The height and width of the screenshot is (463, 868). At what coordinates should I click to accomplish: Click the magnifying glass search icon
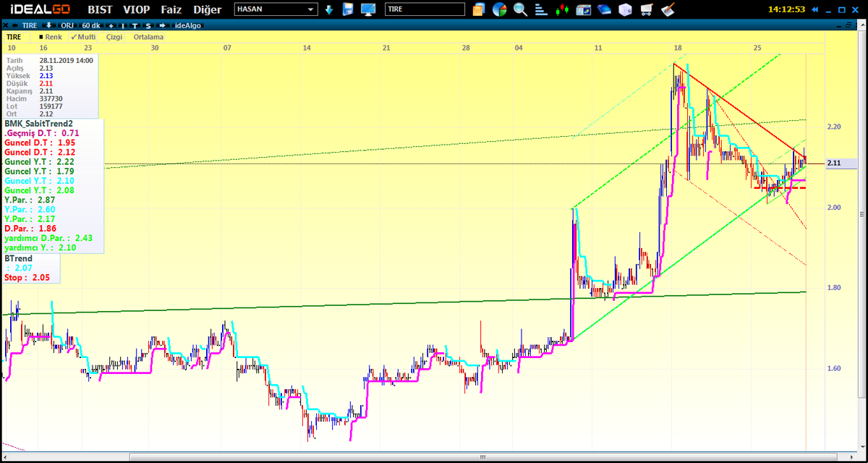pyautogui.click(x=520, y=9)
